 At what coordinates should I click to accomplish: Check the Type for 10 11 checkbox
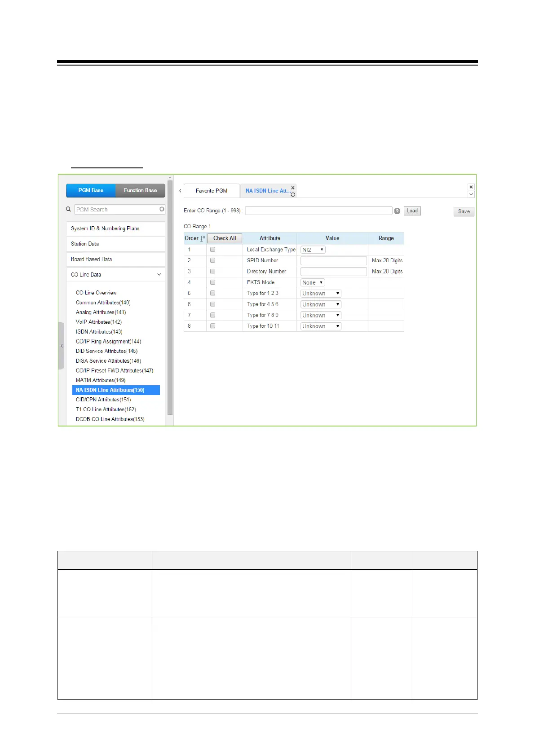coord(212,326)
